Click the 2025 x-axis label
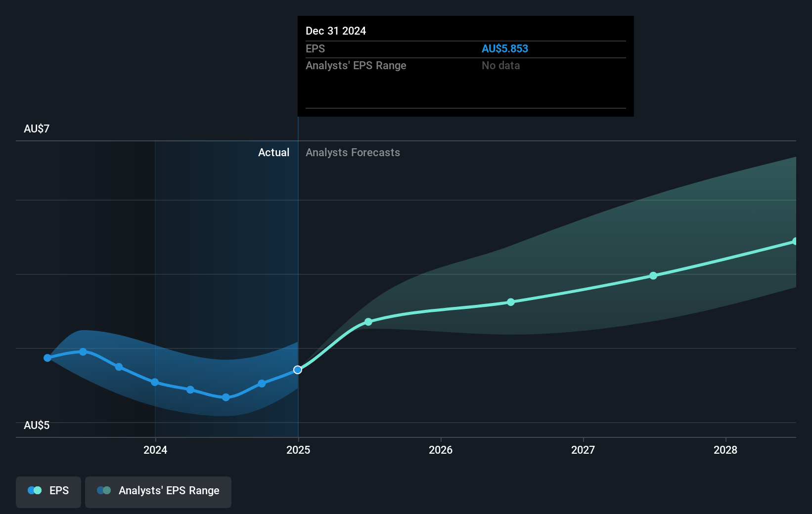Image resolution: width=812 pixels, height=514 pixels. coord(298,450)
